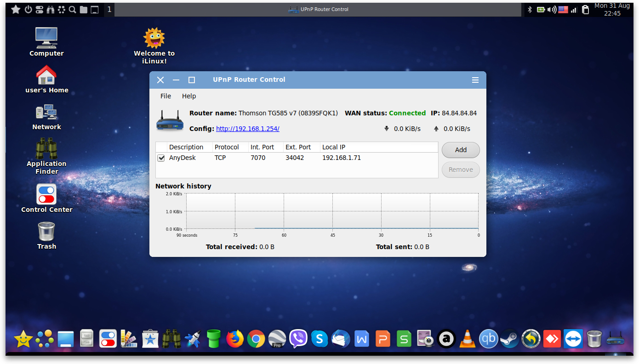Click the Add port forwarding button

(x=461, y=150)
